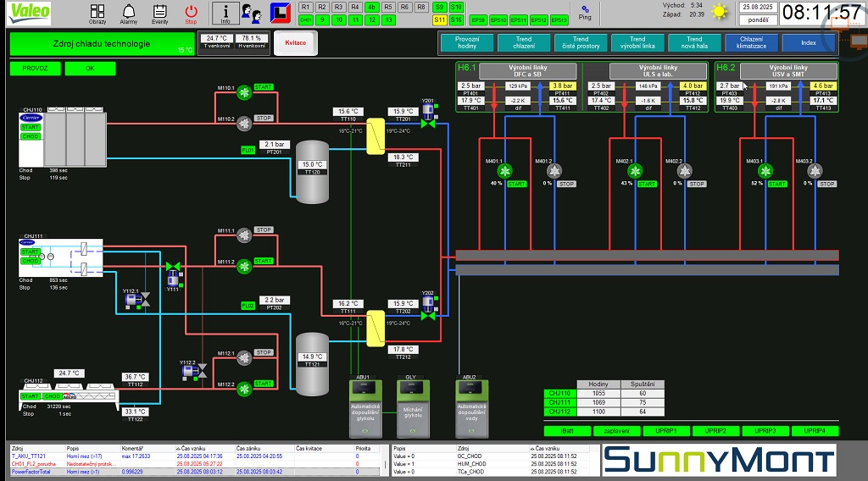Screen dimensions: 868x481
Task: Toggle the STOP state of pump M110.2
Action: tap(264, 119)
